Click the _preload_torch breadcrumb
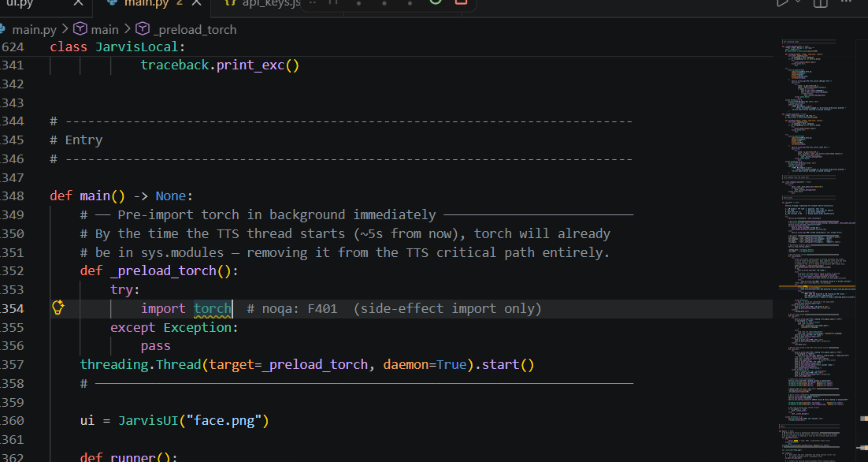The height and width of the screenshot is (462, 868). pos(195,29)
